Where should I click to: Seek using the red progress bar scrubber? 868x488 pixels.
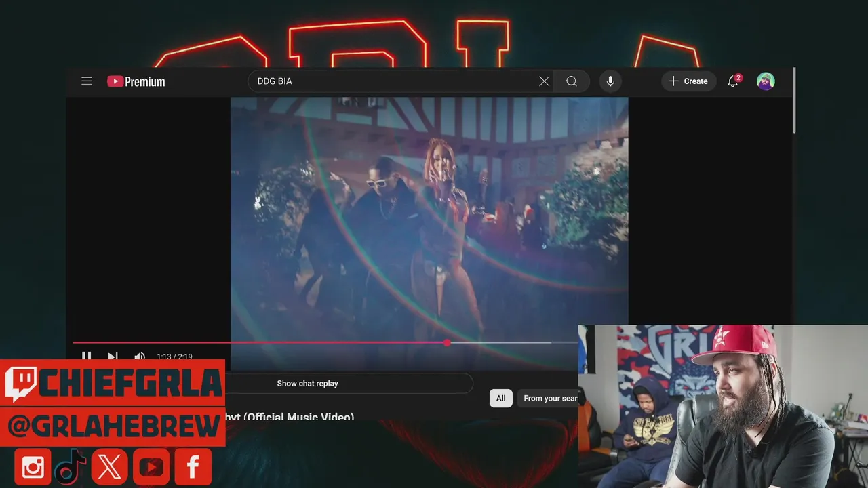[447, 342]
